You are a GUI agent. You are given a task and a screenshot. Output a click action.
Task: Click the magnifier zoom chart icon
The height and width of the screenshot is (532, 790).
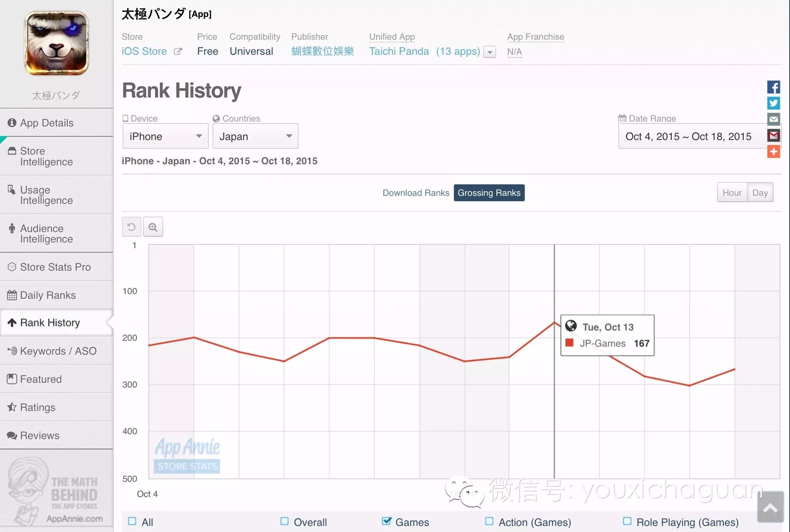[x=153, y=227]
